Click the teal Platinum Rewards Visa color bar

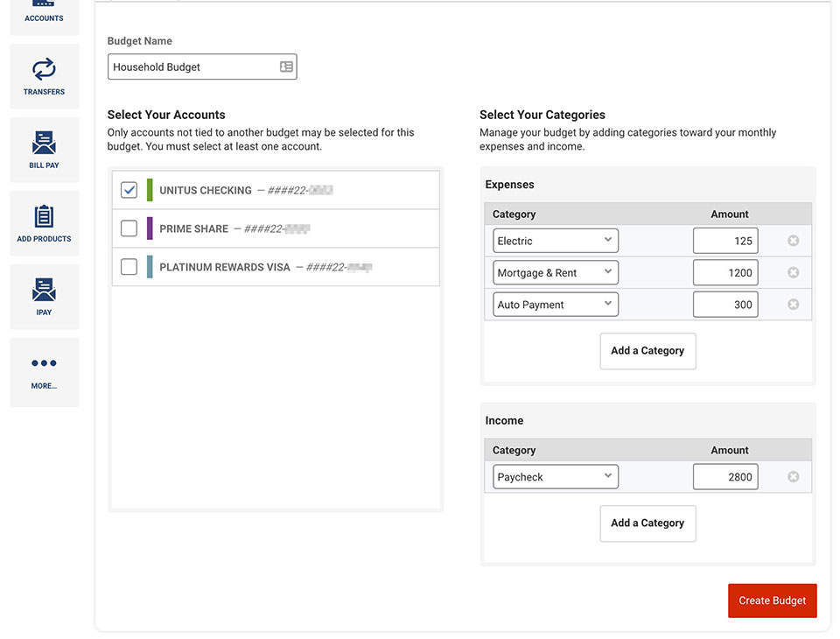click(x=150, y=266)
